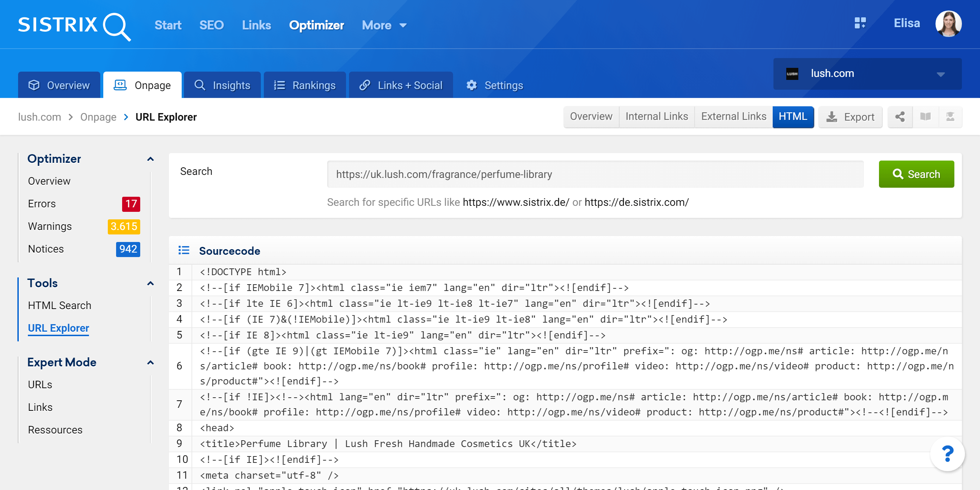Switch to the Overview project tab
980x490 pixels.
[x=59, y=85]
